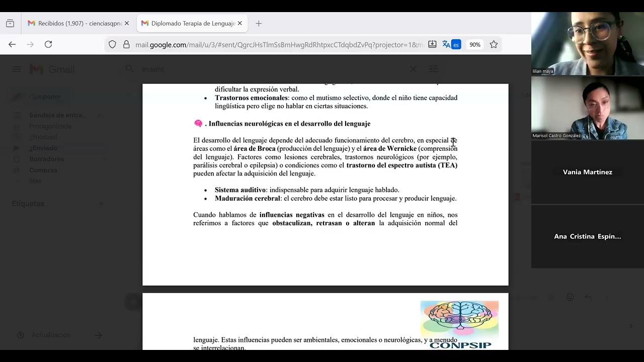Select Ana Cristina Espín participant tile

click(x=588, y=236)
